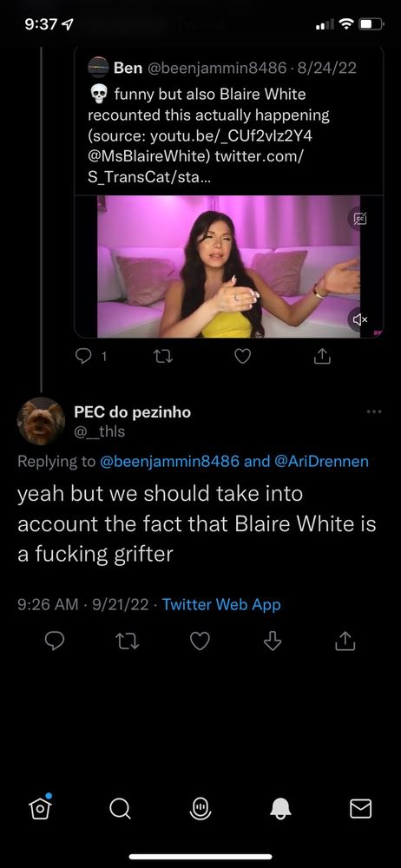Open the Spaces tab
Screen dimensions: 401x868
click(200, 809)
